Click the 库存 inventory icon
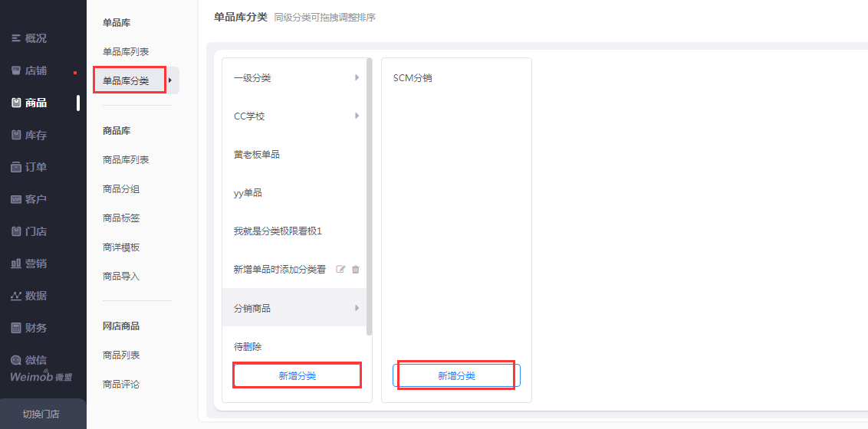 (16, 135)
